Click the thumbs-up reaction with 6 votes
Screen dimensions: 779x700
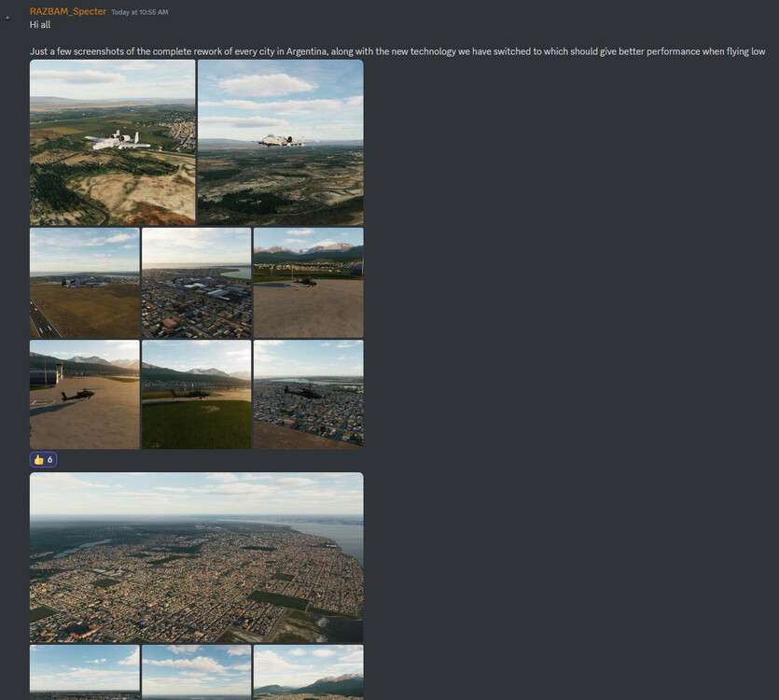click(x=43, y=459)
